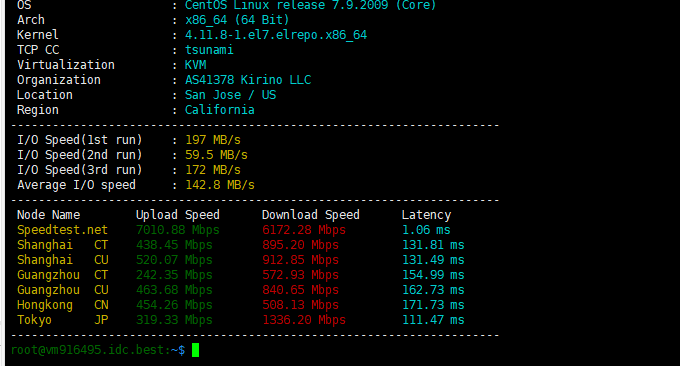Select Shanghai CU download 912.85 Mbps

tap(300, 260)
